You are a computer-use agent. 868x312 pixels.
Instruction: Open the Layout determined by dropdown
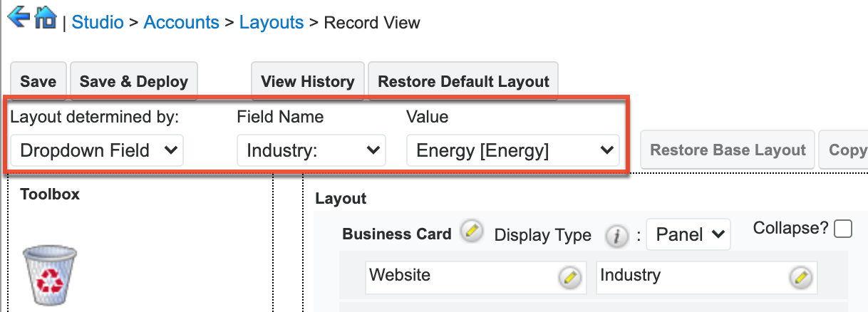(97, 150)
